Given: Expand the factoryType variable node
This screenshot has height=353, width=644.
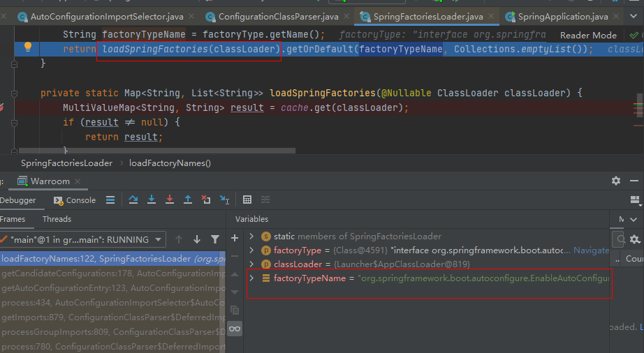Looking at the screenshot, I should pos(251,250).
